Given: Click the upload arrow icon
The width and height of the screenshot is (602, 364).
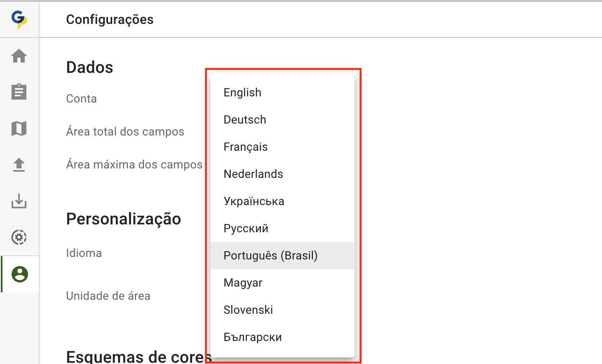Looking at the screenshot, I should (x=19, y=165).
